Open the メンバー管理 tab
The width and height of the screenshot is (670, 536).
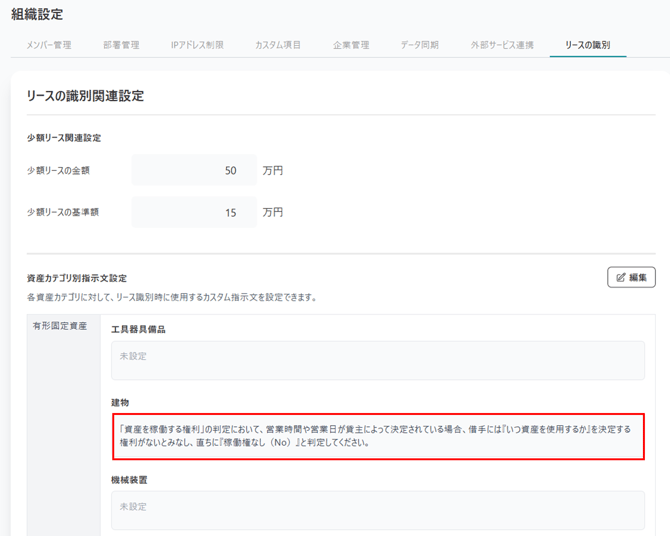pyautogui.click(x=48, y=45)
